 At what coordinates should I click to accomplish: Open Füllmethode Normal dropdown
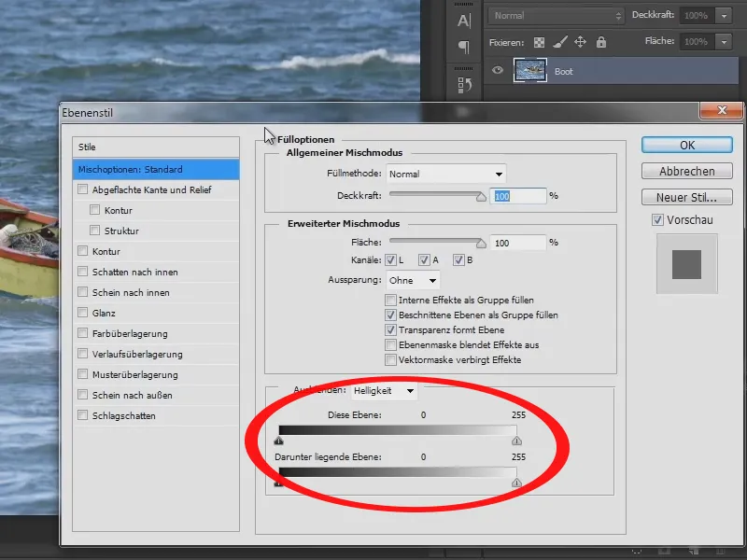pos(446,174)
